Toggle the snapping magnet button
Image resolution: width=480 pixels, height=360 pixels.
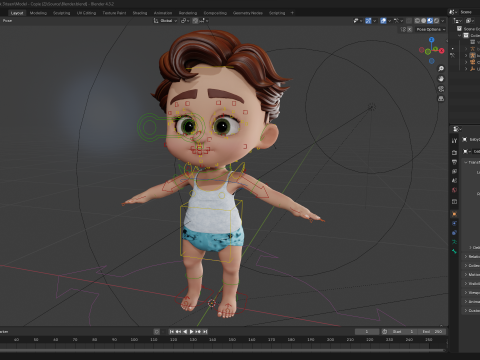195,21
